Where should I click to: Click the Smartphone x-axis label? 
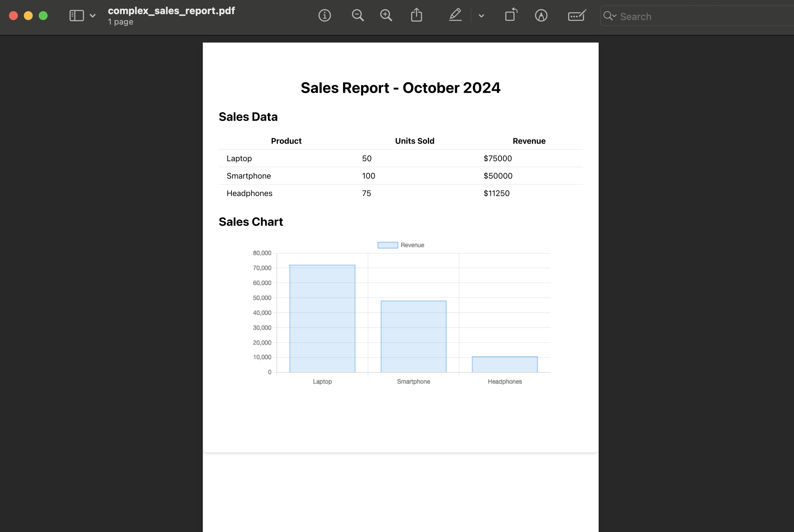[x=413, y=382]
